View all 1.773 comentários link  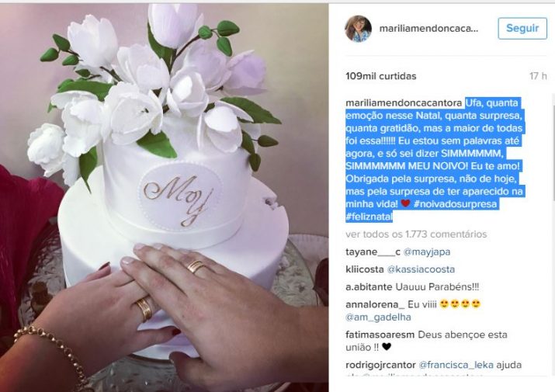tap(416, 234)
